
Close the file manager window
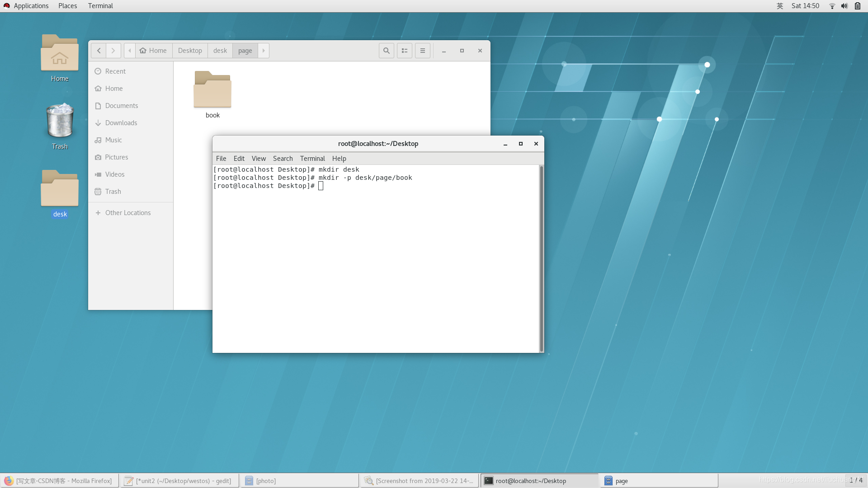pyautogui.click(x=480, y=51)
